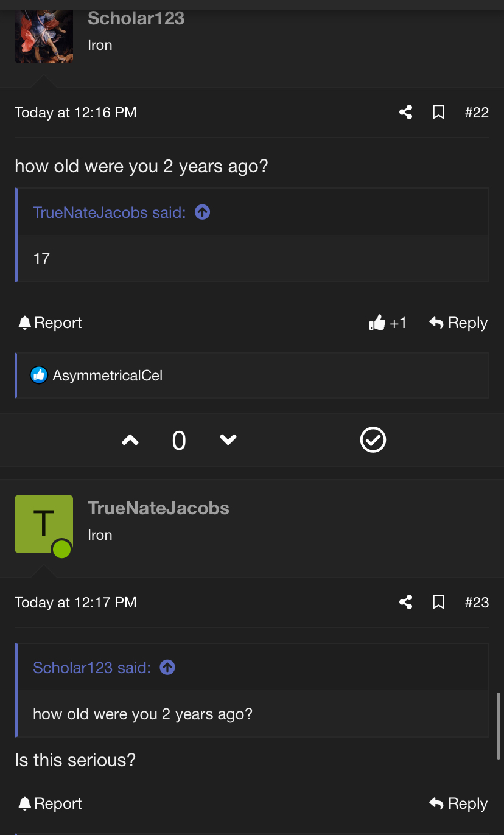504x835 pixels.
Task: Open the Scholar123 username profile link
Action: tap(136, 18)
